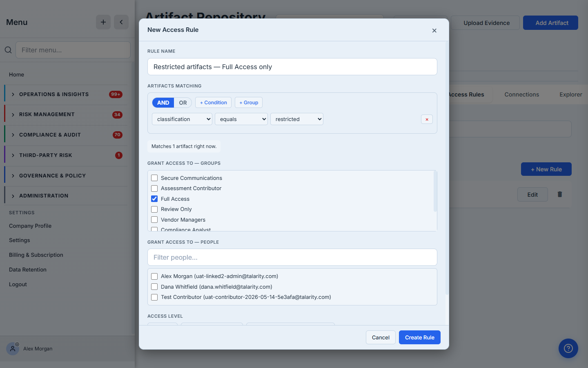Image resolution: width=588 pixels, height=368 pixels.
Task: Expand Administration menu section
Action: (x=66, y=196)
